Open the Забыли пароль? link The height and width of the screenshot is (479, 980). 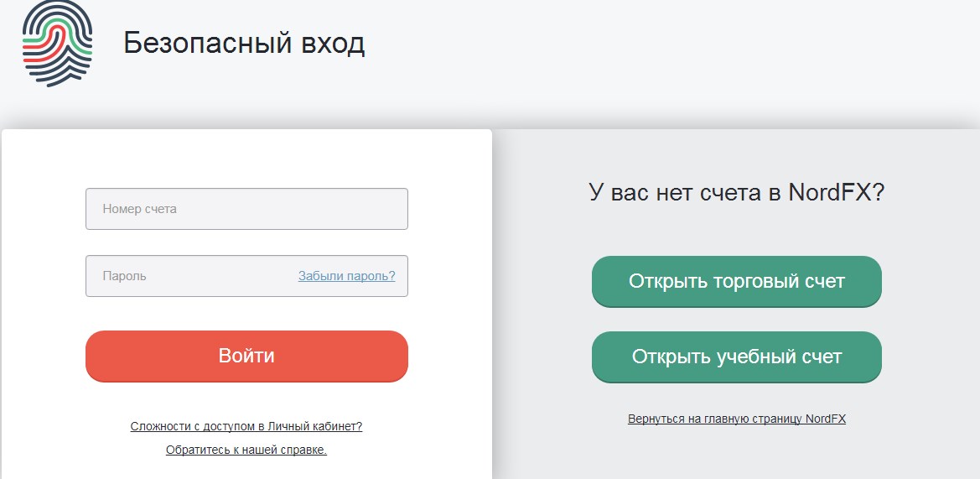pyautogui.click(x=347, y=276)
